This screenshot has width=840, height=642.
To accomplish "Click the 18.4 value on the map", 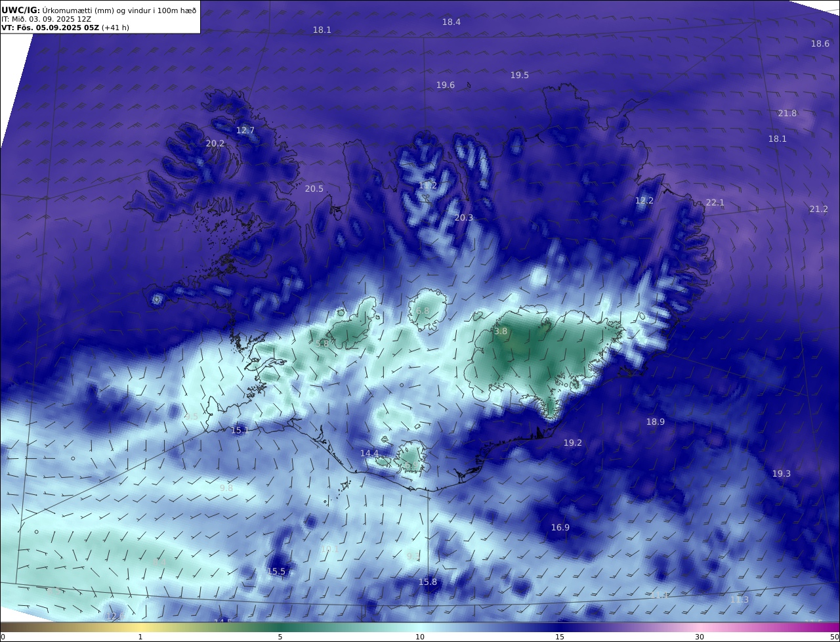I will point(451,22).
